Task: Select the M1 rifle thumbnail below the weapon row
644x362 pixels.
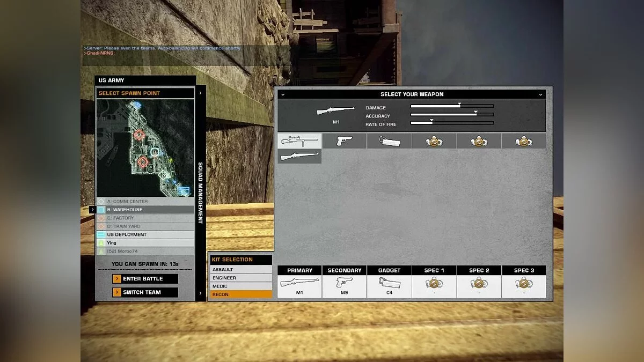Action: [x=299, y=156]
